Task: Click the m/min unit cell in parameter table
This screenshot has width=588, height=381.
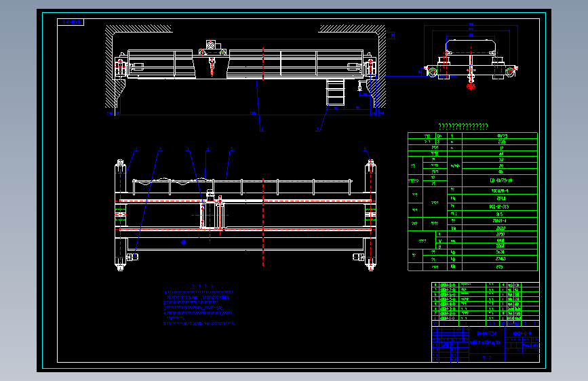Action: pos(455,165)
